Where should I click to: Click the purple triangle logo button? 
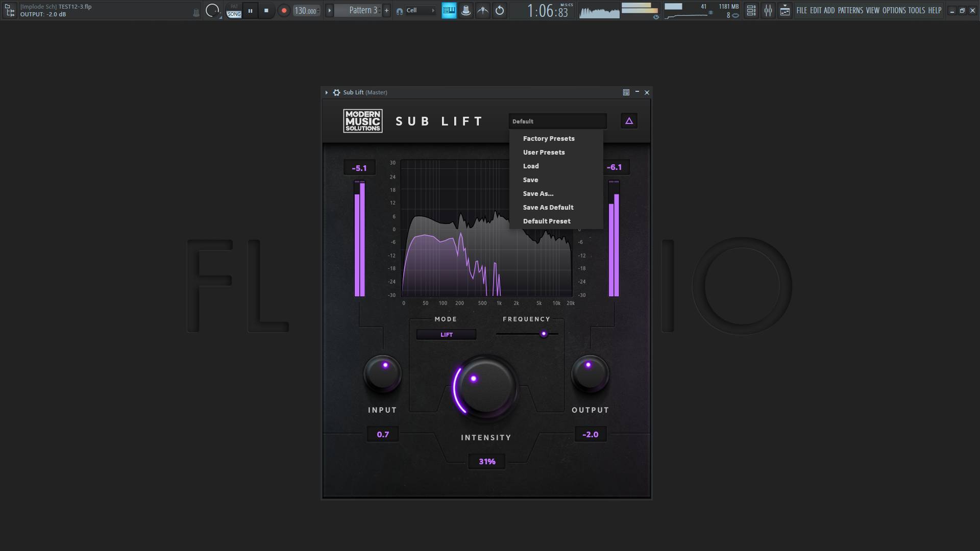[629, 121]
